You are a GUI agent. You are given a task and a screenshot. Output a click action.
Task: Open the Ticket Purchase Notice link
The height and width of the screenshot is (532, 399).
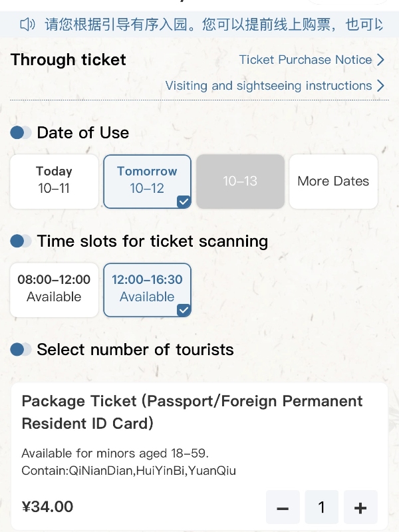point(305,60)
